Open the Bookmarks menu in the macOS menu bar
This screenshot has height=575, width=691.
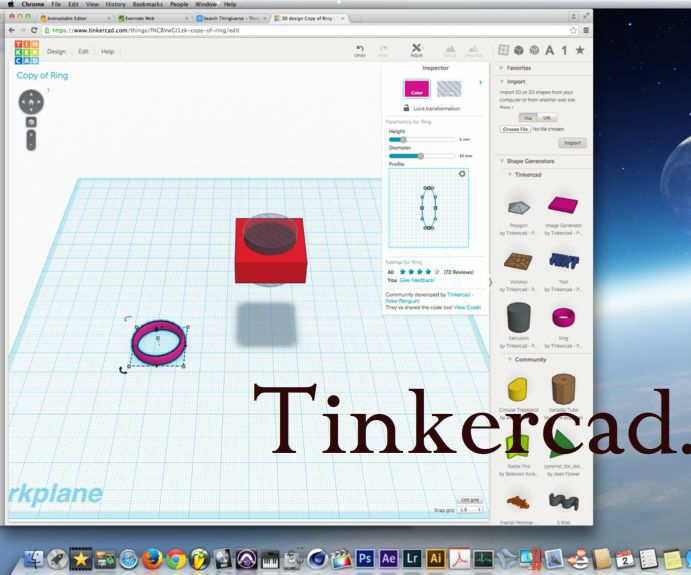tap(148, 4)
